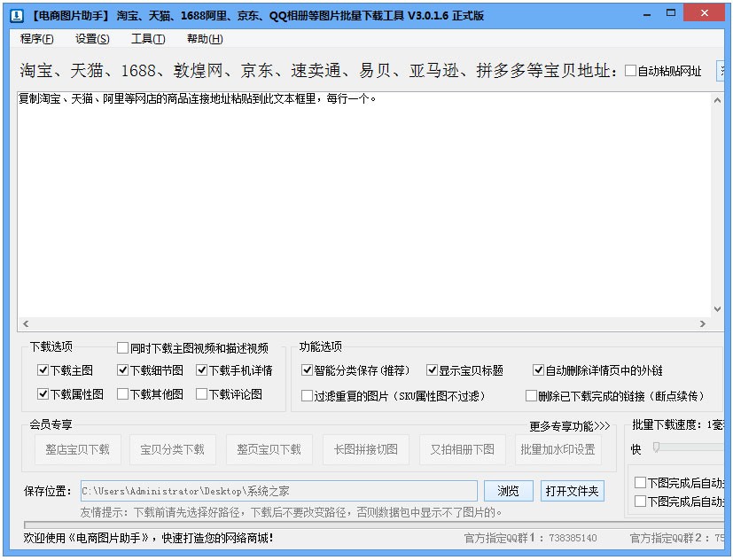Enable 同时下载主图视频和描述视频 checkbox
Screen dimensions: 733x560
click(x=122, y=347)
